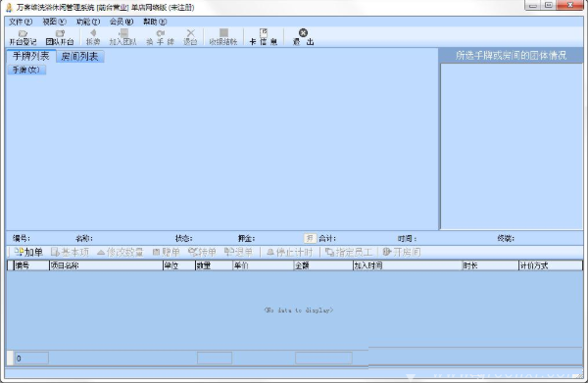Click the small button beside 合计
The image size is (588, 383).
coord(310,238)
